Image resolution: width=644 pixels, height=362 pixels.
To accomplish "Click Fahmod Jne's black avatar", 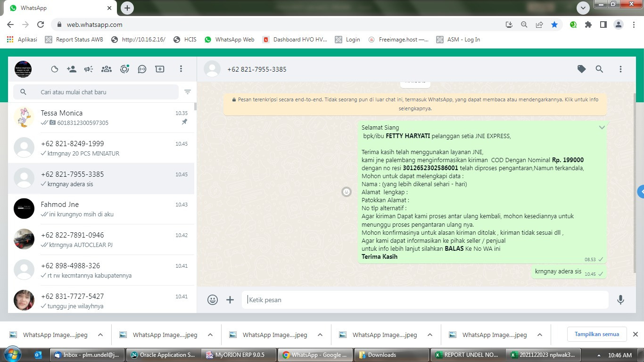I will (x=24, y=208).
